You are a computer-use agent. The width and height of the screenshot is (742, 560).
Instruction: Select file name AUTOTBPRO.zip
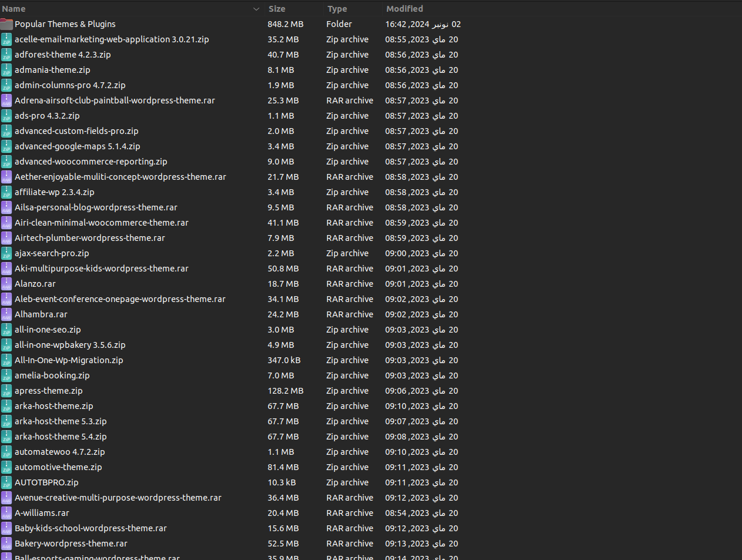[x=46, y=482]
